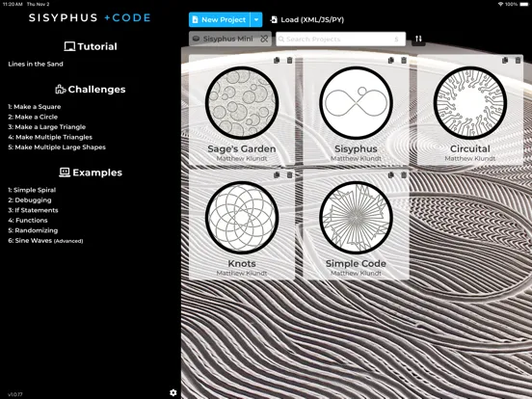Click the sort order arrows icon
The height and width of the screenshot is (399, 532).
click(418, 39)
